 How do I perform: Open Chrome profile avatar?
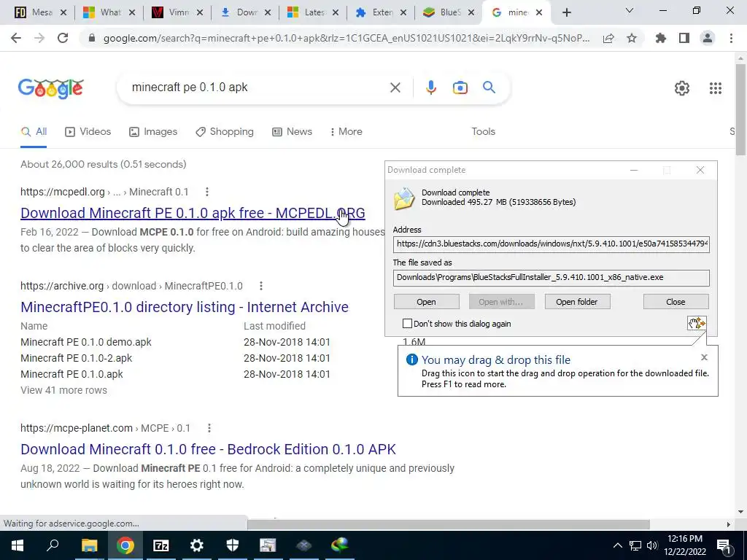[708, 38]
